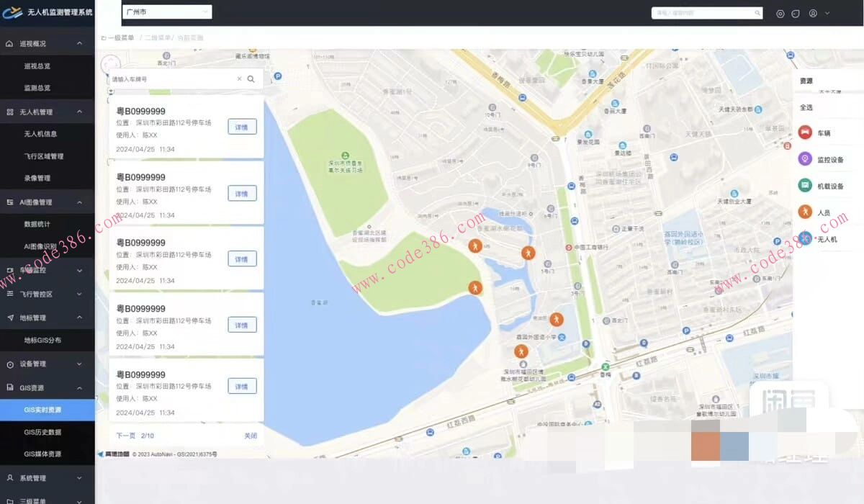The image size is (864, 504).
Task: Click 详情 on the topmost vehicle card
Action: (242, 127)
